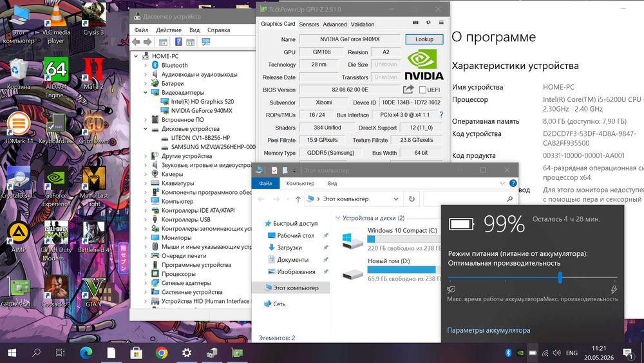Click Device Manager back arrow toolbar icon
The height and width of the screenshot is (363, 644).
[x=136, y=42]
